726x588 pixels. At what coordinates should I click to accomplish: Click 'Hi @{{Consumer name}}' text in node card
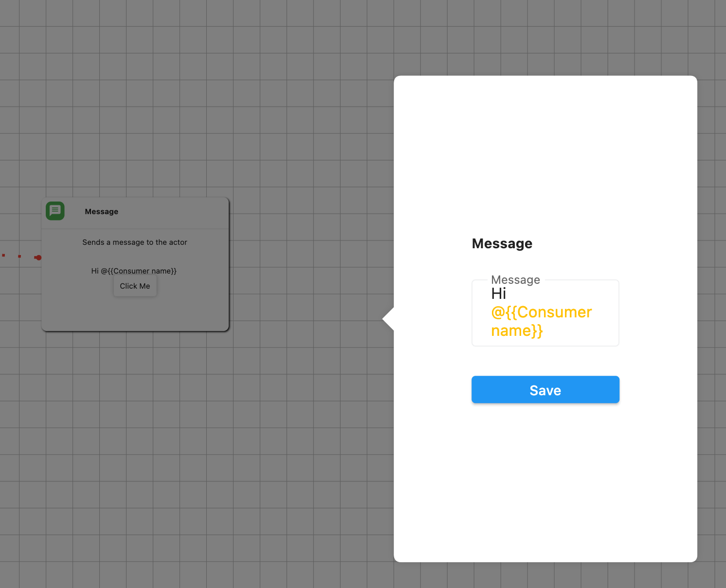pos(134,271)
